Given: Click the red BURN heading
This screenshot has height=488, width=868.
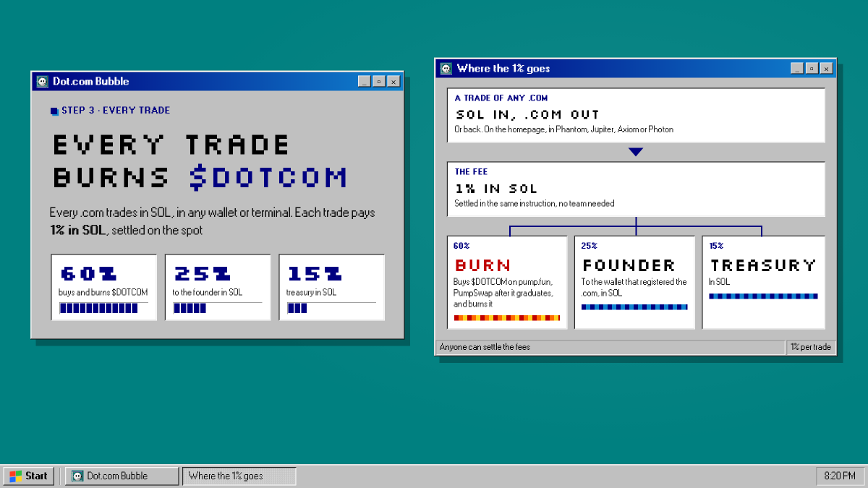Looking at the screenshot, I should pyautogui.click(x=482, y=265).
